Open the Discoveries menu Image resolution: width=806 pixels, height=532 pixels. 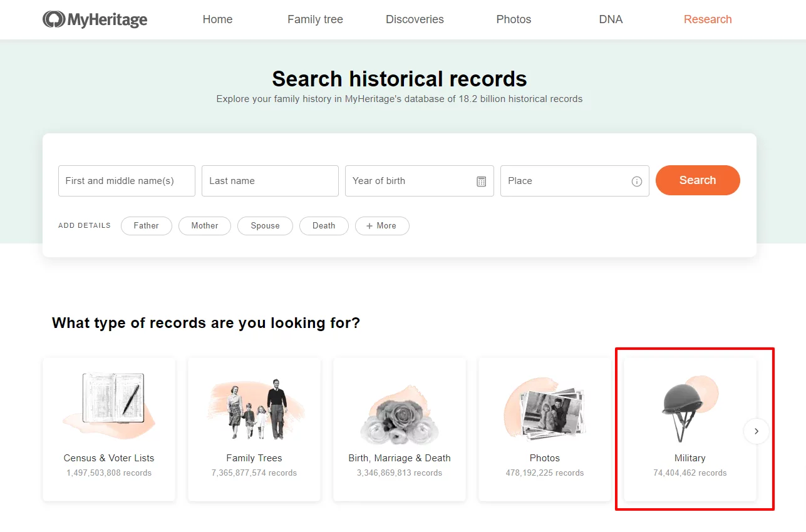pyautogui.click(x=415, y=19)
